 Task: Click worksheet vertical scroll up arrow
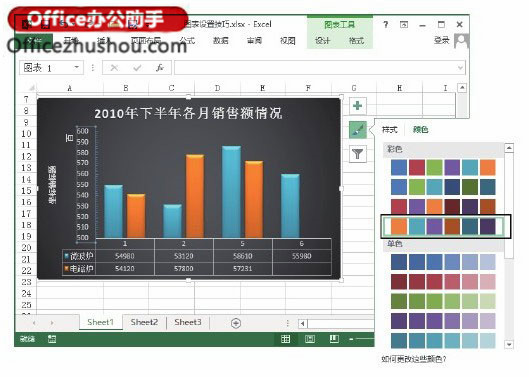(x=462, y=88)
